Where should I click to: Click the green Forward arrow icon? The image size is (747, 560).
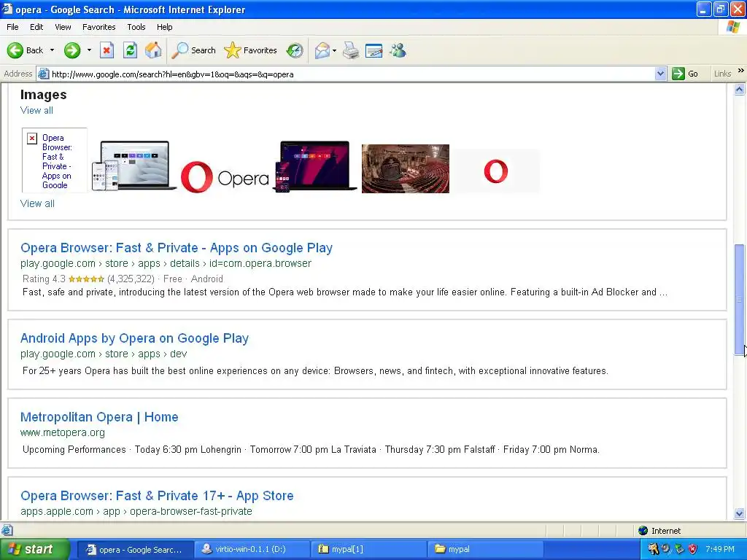(72, 50)
